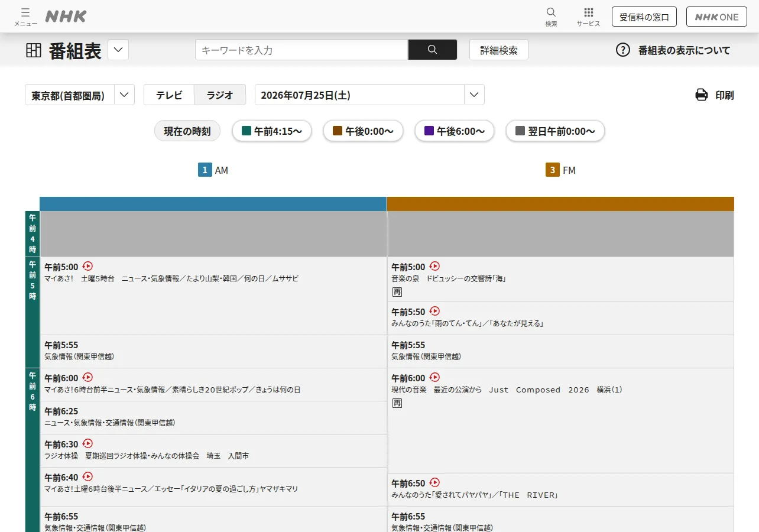The height and width of the screenshot is (532, 759).
Task: Open 現代の音楽 Just Composed 2026 title
Action: (507, 390)
